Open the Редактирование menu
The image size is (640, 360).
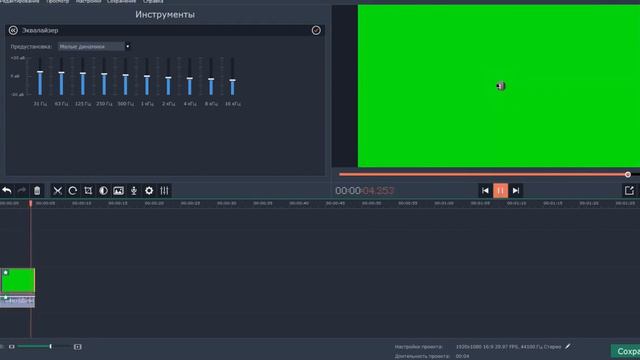(x=20, y=2)
